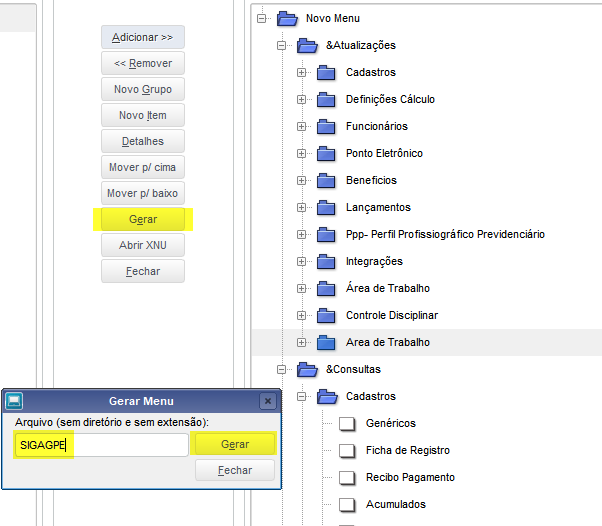Expand the Ponto Eletrônico folder
This screenshot has height=526, width=602.
pyautogui.click(x=301, y=154)
